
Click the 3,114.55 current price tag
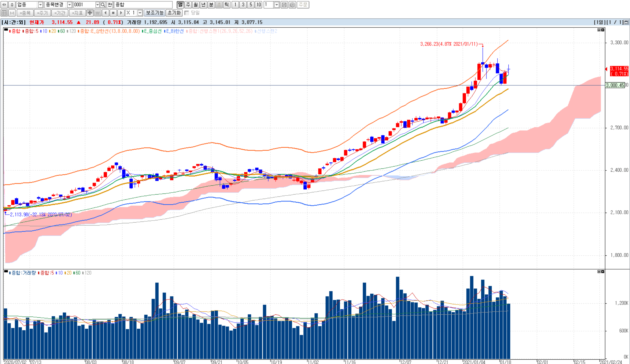[x=619, y=71]
